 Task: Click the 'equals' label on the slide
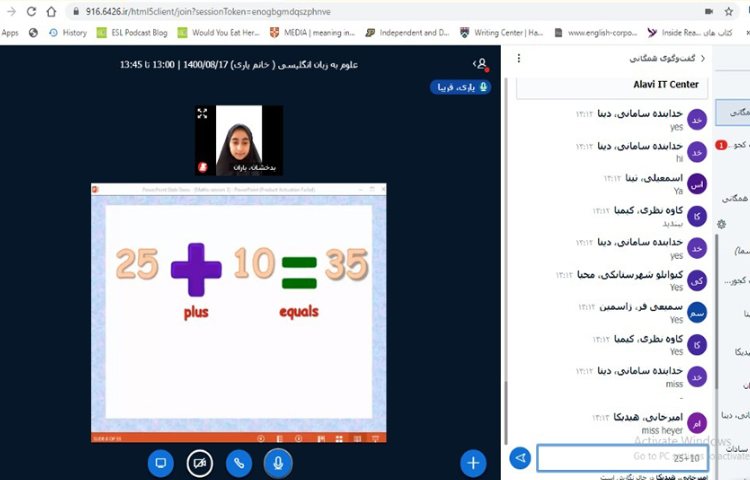click(299, 312)
